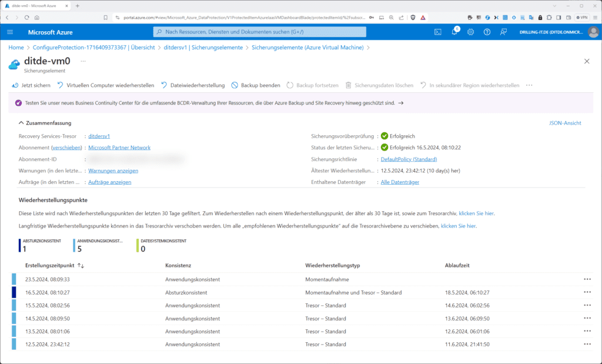
Task: Open notifications bell in Azure header
Action: 454,32
